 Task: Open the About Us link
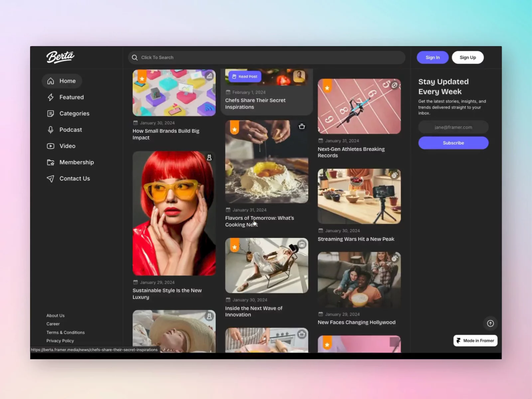coord(56,316)
